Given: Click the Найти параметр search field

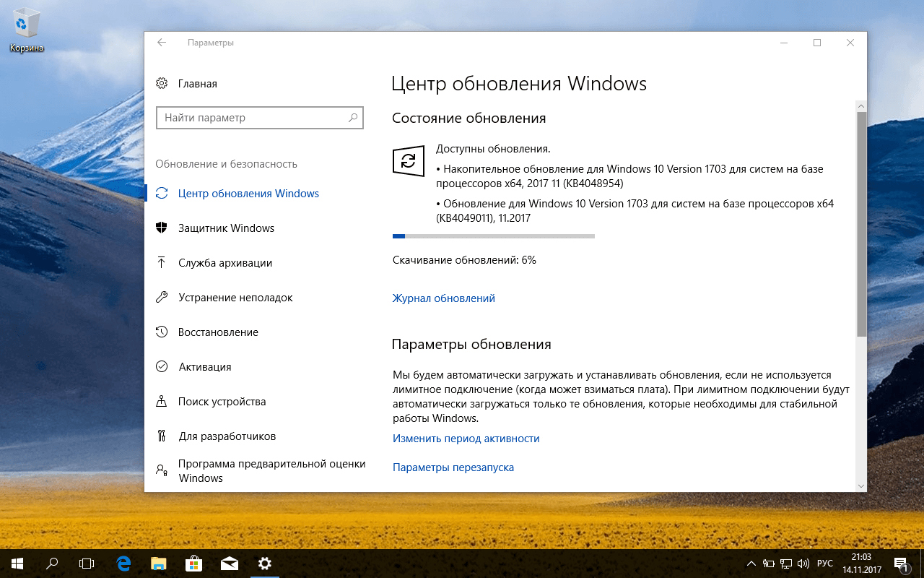Looking at the screenshot, I should 260,117.
